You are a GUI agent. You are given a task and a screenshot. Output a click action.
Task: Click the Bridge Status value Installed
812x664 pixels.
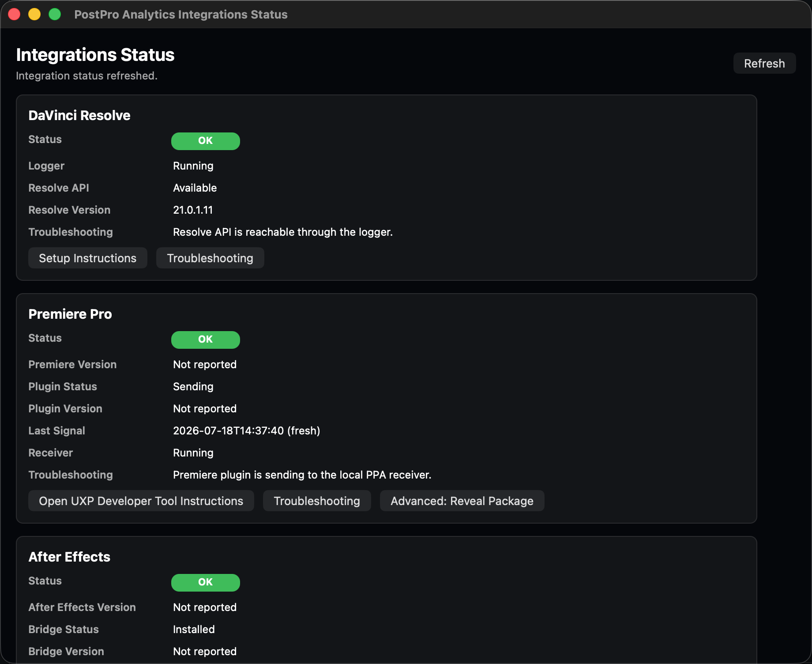point(194,630)
